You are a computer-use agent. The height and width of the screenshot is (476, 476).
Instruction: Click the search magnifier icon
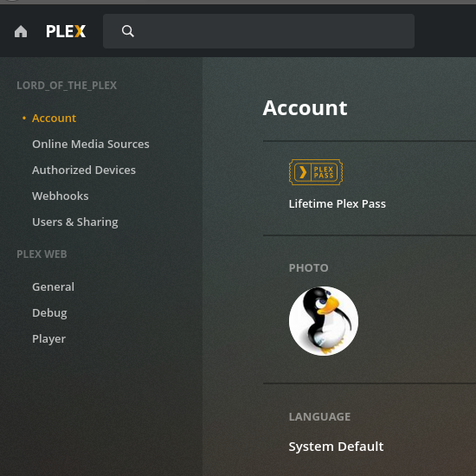click(x=128, y=31)
